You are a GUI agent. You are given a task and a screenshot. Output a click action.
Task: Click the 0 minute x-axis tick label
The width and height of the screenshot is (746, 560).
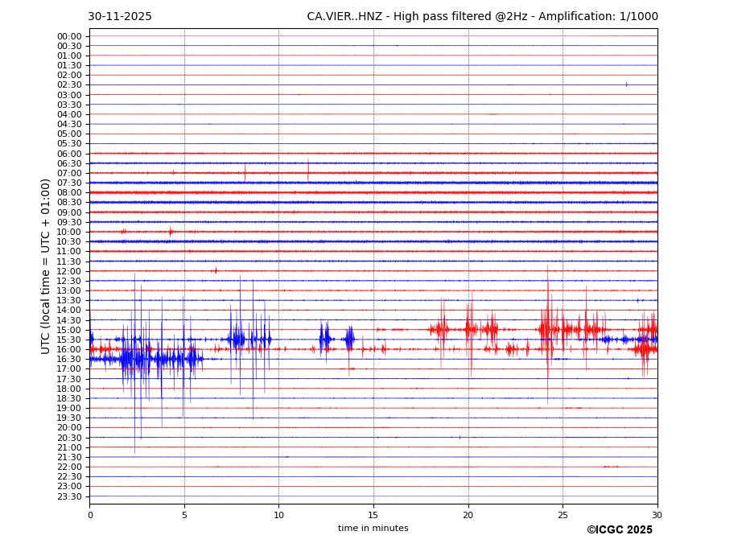(x=90, y=515)
